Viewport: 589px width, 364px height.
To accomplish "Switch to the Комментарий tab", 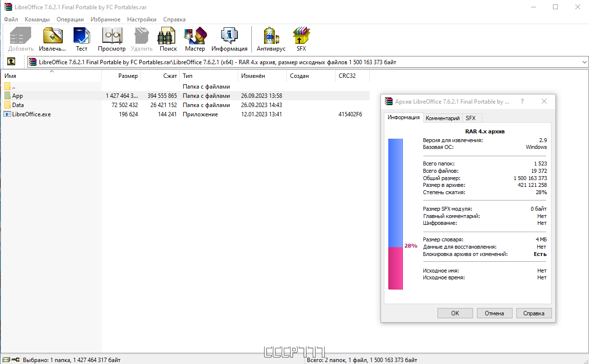I will [442, 118].
